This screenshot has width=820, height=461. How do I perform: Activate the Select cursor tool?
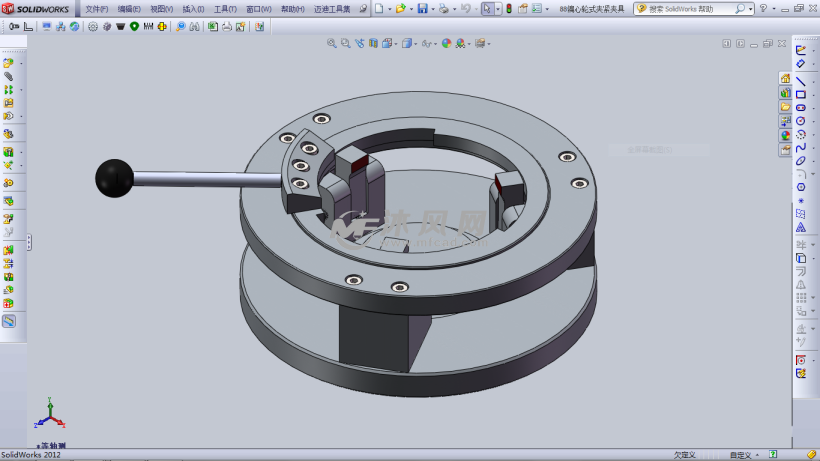(x=487, y=8)
